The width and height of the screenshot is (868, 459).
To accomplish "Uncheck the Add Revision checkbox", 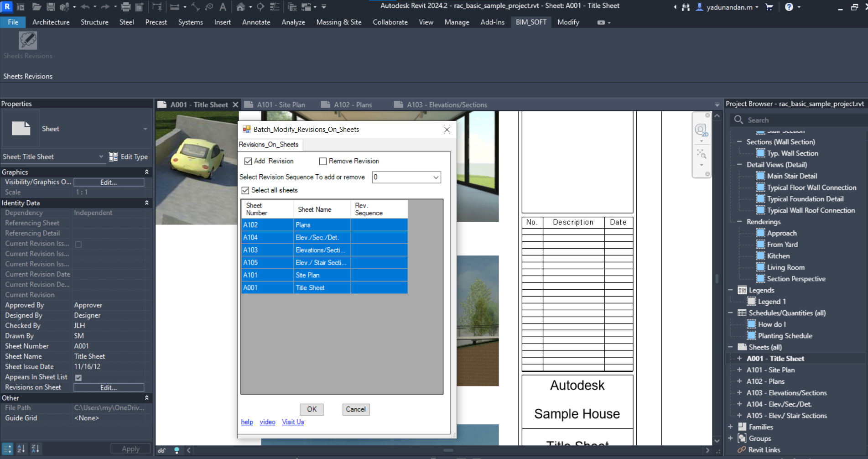I will (x=248, y=161).
